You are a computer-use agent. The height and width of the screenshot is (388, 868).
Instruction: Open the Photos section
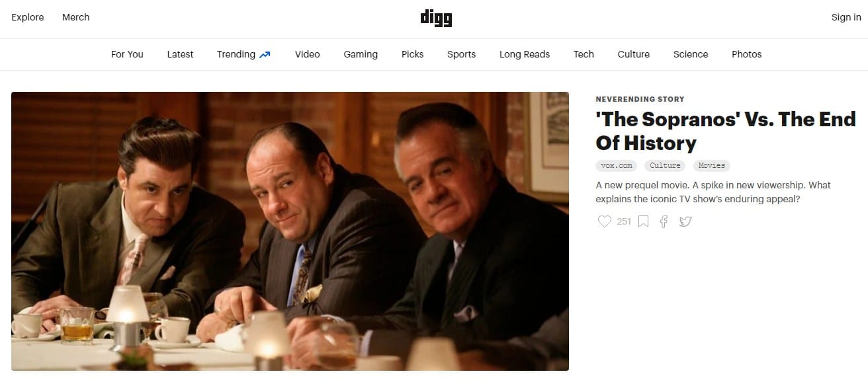[747, 54]
